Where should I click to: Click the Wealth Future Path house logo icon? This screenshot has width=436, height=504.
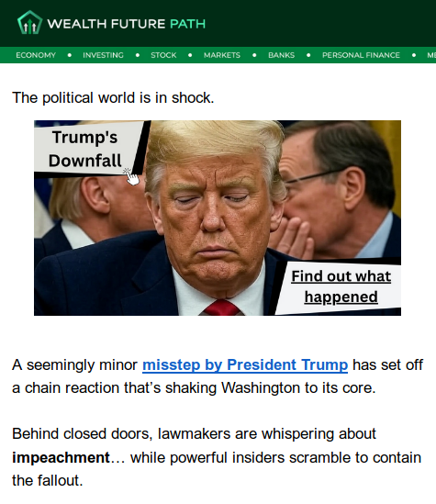click(x=29, y=23)
